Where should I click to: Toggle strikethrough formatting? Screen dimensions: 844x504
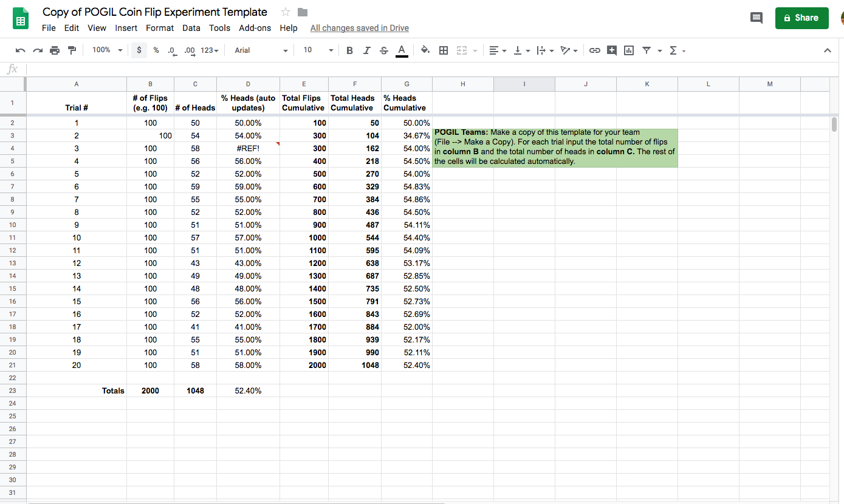(x=383, y=50)
